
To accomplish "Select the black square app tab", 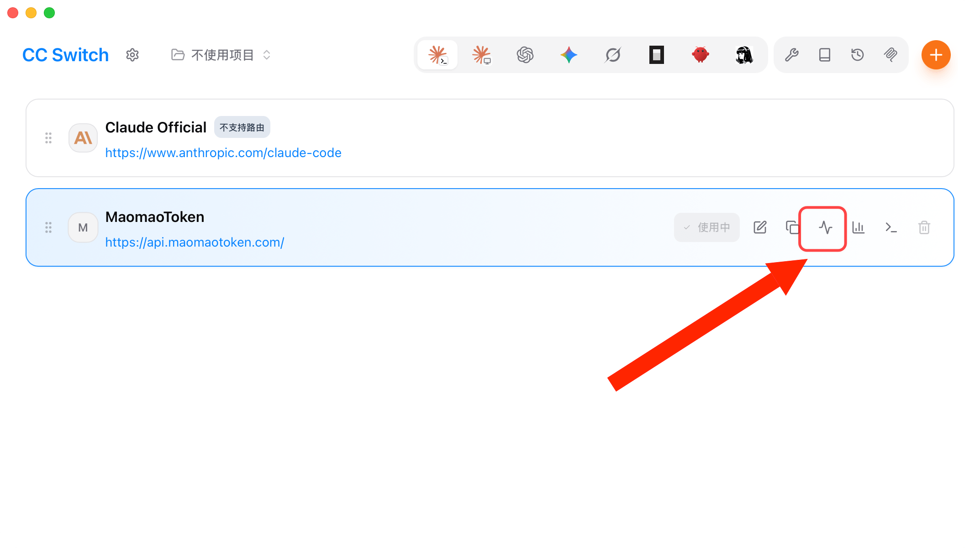I will (657, 55).
